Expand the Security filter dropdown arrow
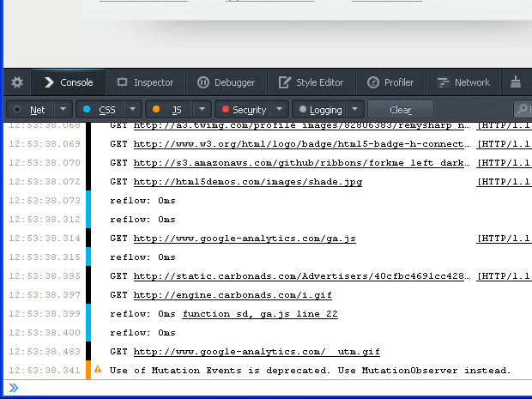Image resolution: width=532 pixels, height=399 pixels. pyautogui.click(x=279, y=109)
